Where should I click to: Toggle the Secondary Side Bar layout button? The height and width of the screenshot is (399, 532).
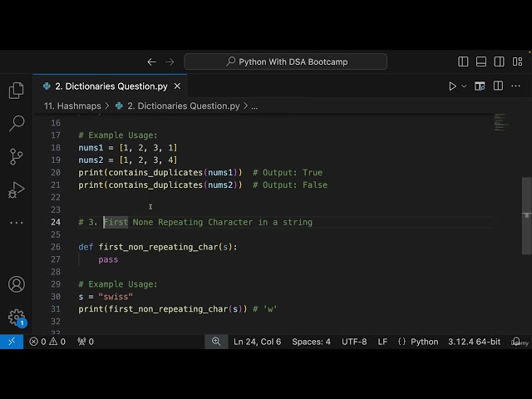[499, 62]
